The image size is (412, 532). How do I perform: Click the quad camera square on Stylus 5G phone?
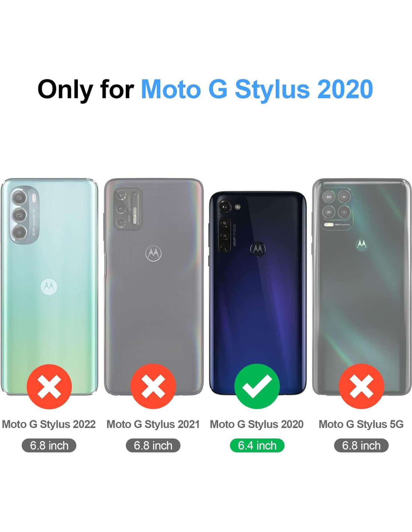pyautogui.click(x=336, y=209)
